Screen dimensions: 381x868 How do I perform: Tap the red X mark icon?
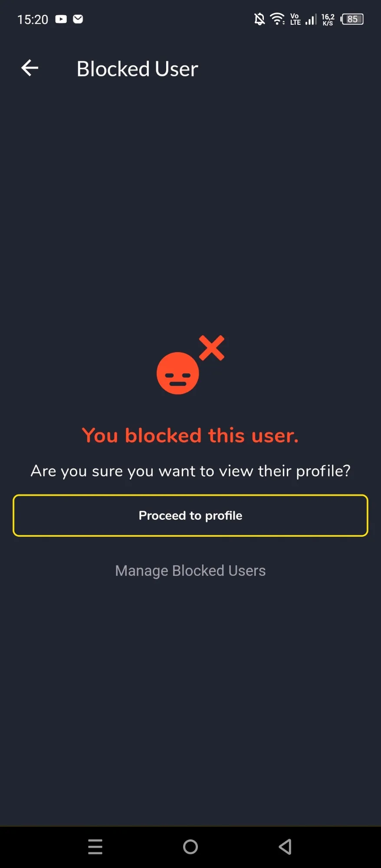[212, 348]
